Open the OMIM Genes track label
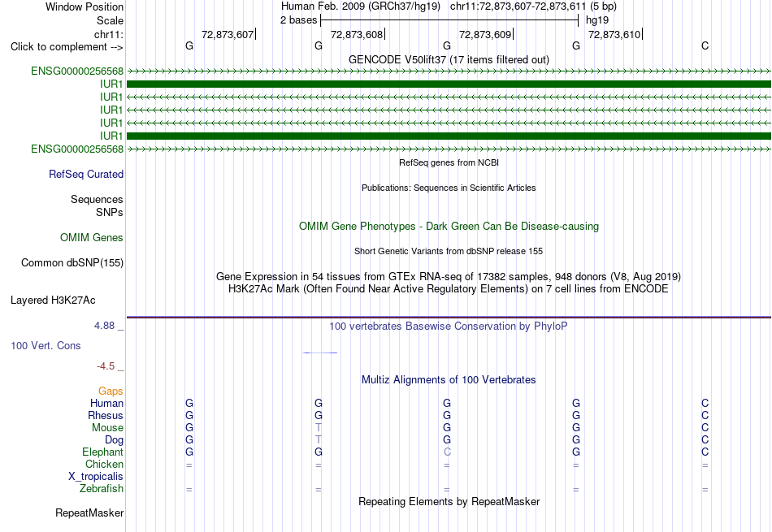The width and height of the screenshot is (772, 532). 91,238
